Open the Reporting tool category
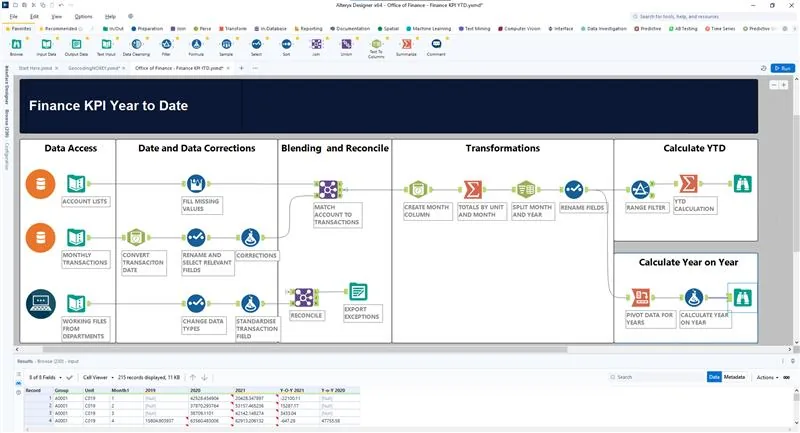 [308, 29]
